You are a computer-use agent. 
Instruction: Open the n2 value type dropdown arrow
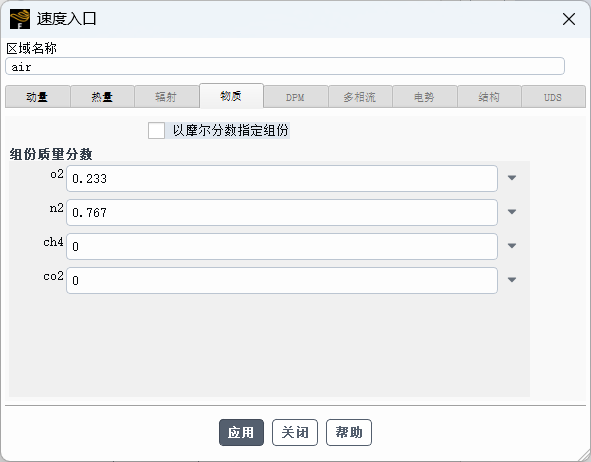point(511,212)
